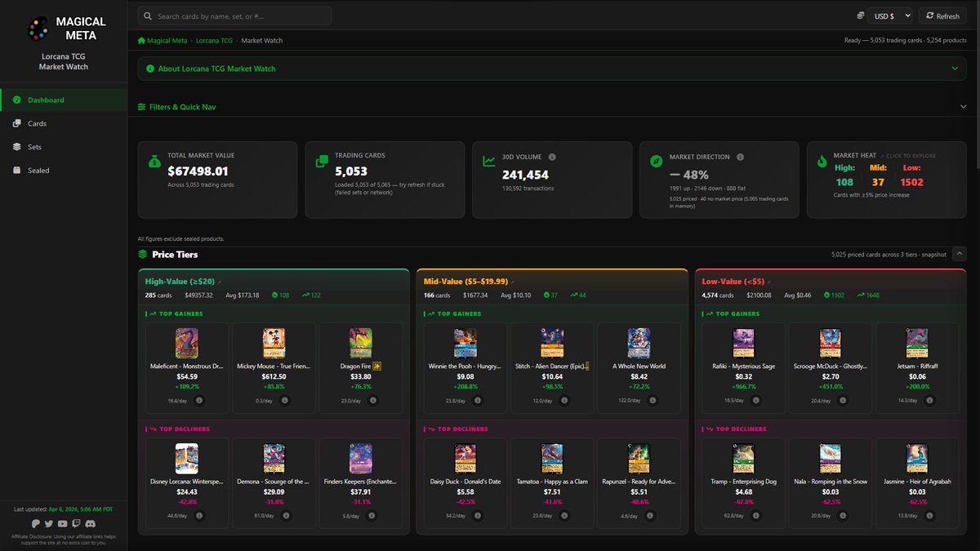The width and height of the screenshot is (980, 551).
Task: Click the Low-Value (<$5) tier heading
Action: (x=732, y=282)
